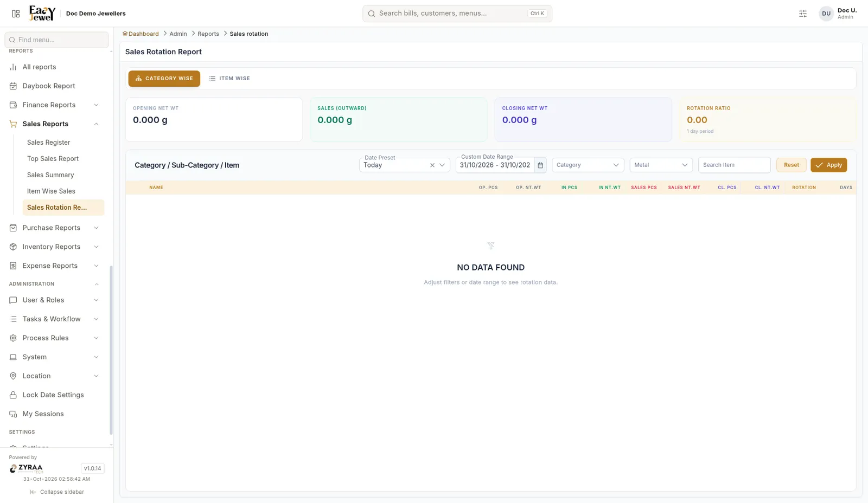The width and height of the screenshot is (868, 503).
Task: Click the SALES NT.WT column header
Action: pyautogui.click(x=684, y=188)
